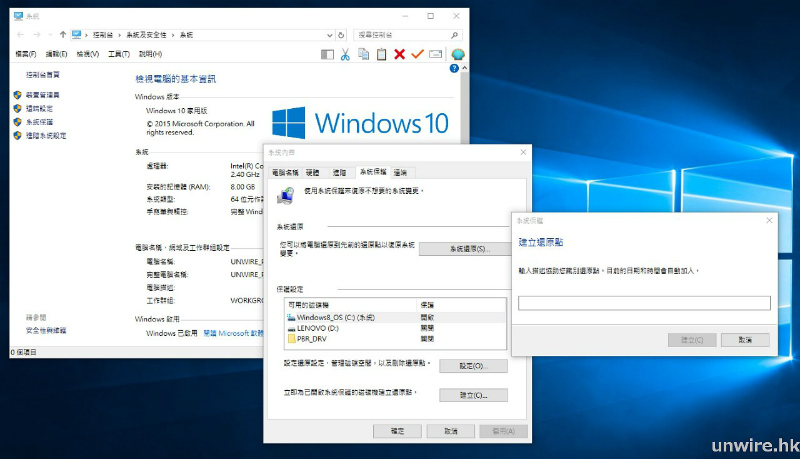Click the computer icon in address bar
800x459 pixels.
pyautogui.click(x=77, y=35)
